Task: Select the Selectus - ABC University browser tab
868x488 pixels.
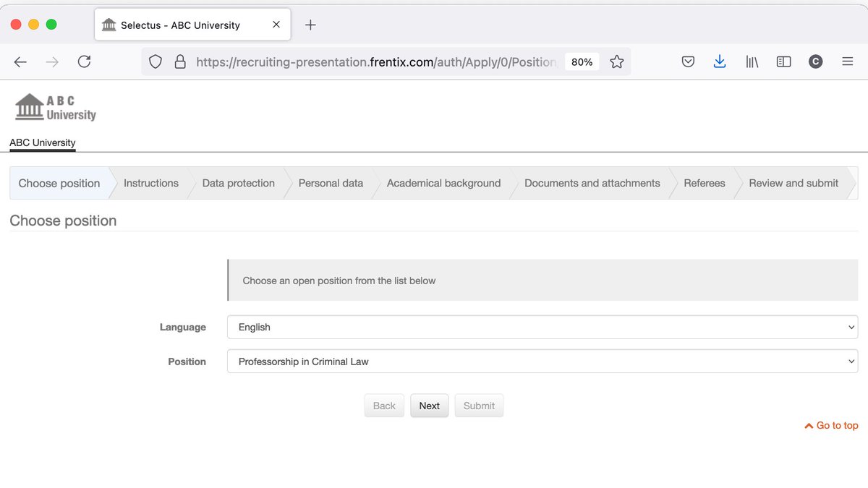Action: coord(192,25)
